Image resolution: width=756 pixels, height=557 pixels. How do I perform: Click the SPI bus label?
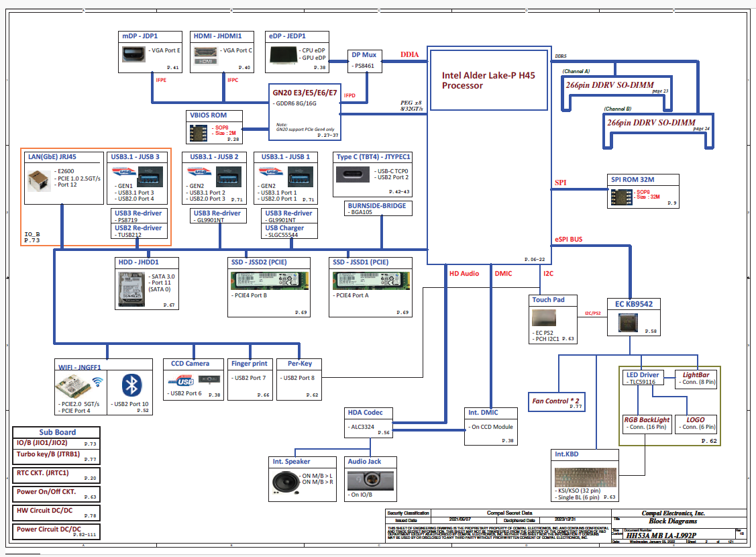coord(560,183)
